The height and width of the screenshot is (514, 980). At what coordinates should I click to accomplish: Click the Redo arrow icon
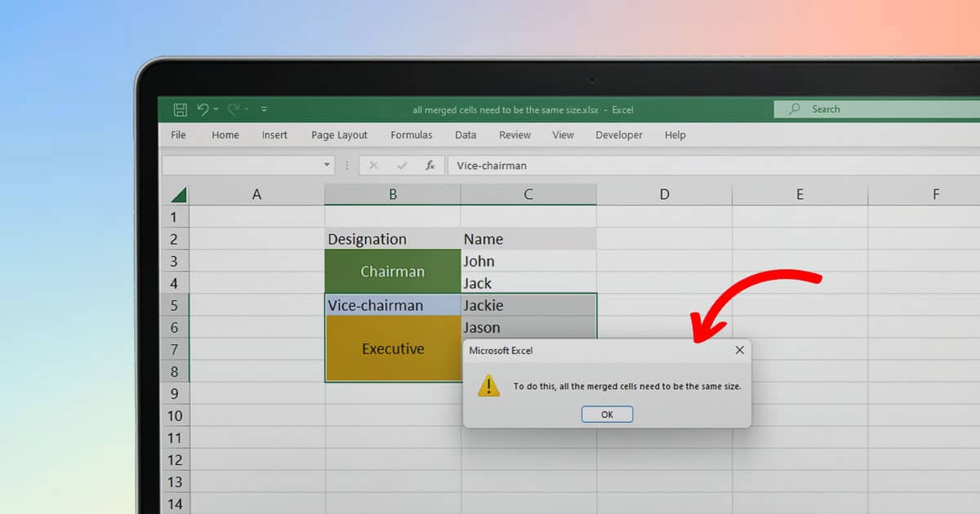[x=233, y=109]
